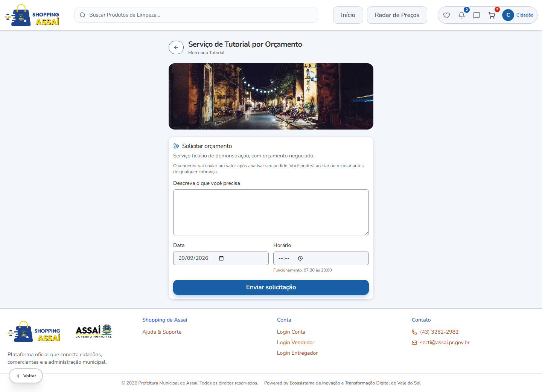Click the email envelope icon in Contato

click(414, 343)
